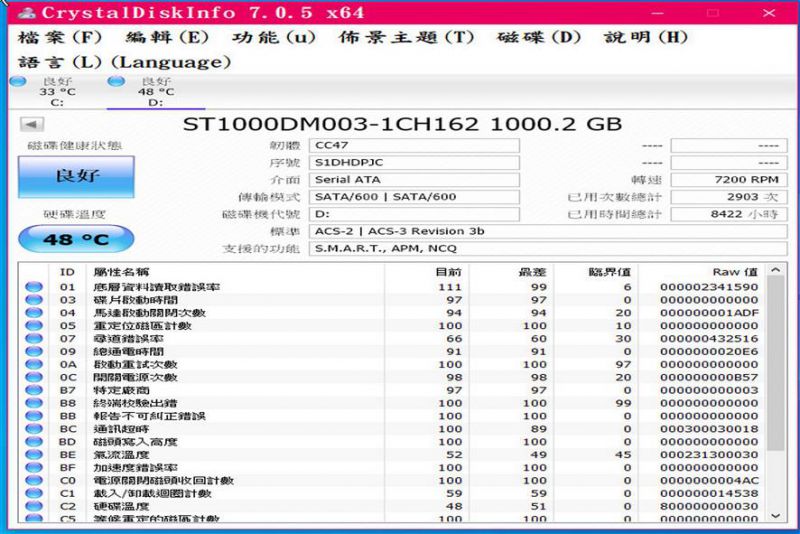Open the 佈景主題 (T) menu
800x534 pixels.
(x=407, y=38)
